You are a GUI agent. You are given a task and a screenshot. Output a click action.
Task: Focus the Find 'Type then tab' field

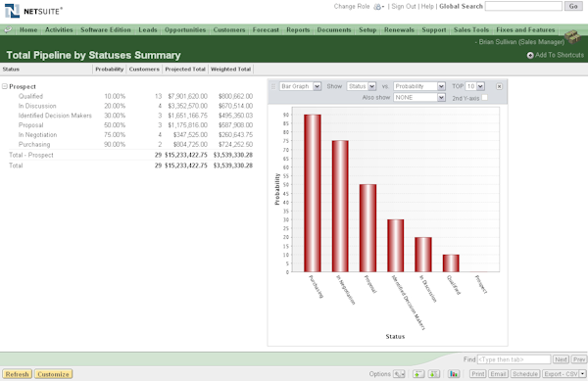[514, 359]
